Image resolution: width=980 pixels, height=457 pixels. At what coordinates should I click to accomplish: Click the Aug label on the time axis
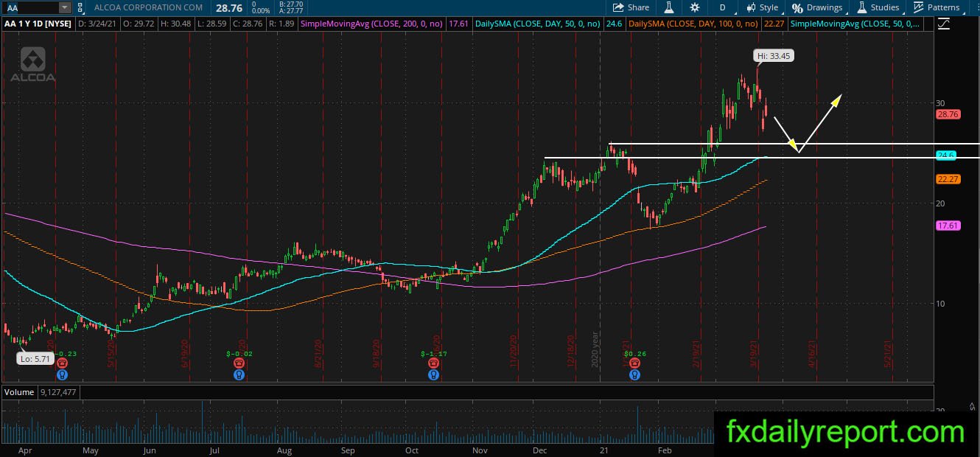tap(284, 450)
